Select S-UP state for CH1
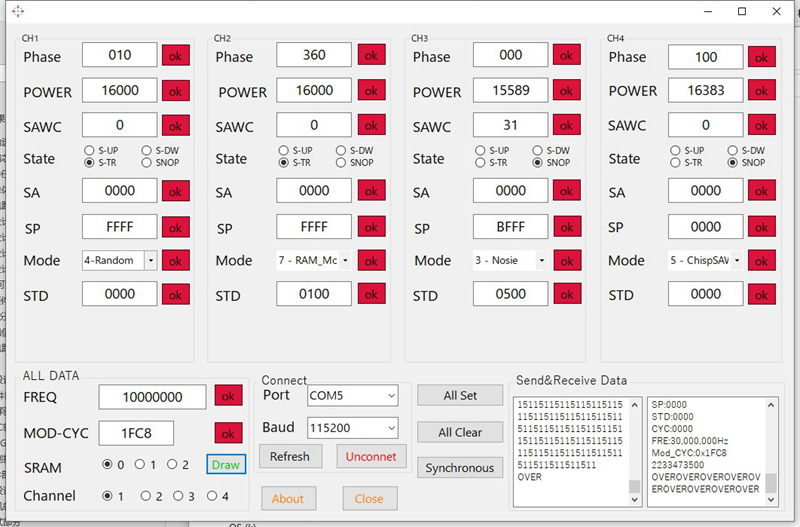The image size is (800, 527). 89,150
